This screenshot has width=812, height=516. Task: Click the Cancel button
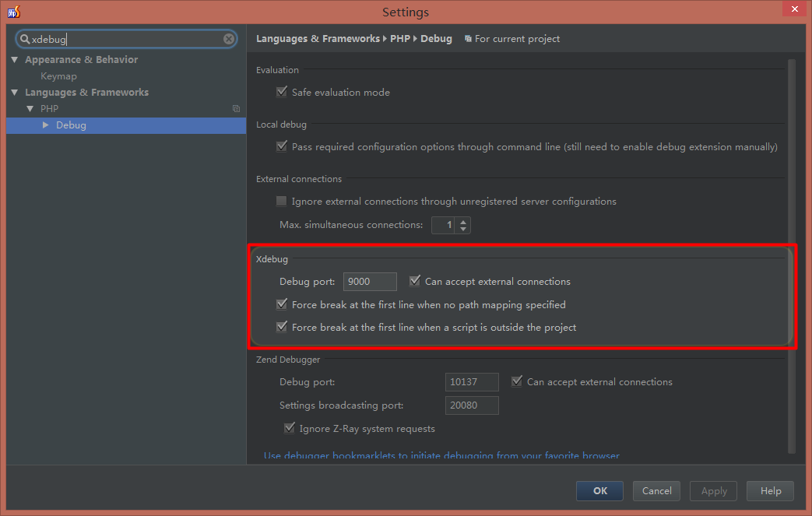(x=656, y=490)
